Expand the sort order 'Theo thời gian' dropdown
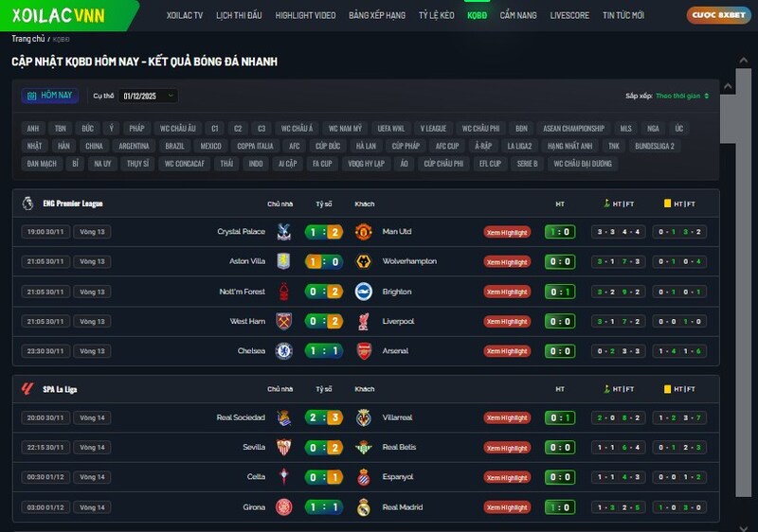Image resolution: width=758 pixels, height=532 pixels. pyautogui.click(x=682, y=96)
